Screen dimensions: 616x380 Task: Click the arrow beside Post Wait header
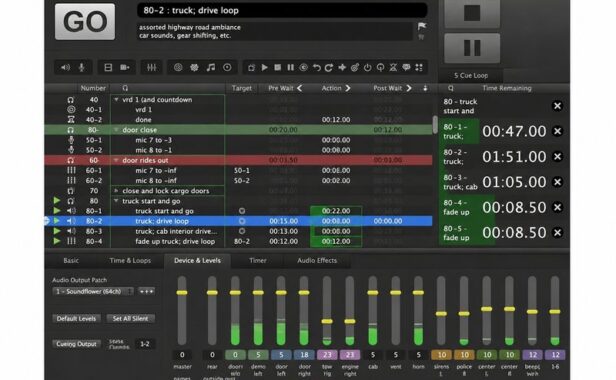click(x=409, y=88)
